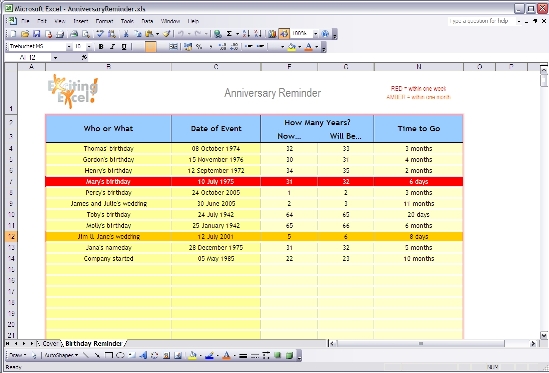The width and height of the screenshot is (549, 373).
Task: Click the Sort Descending icon
Action: pos(258,34)
